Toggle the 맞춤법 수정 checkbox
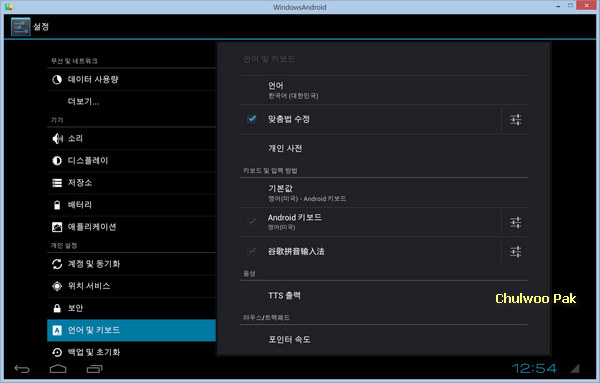The width and height of the screenshot is (600, 383). coord(252,119)
